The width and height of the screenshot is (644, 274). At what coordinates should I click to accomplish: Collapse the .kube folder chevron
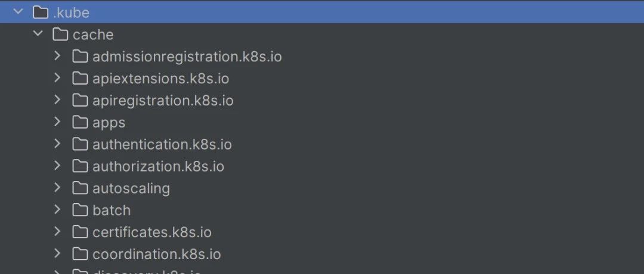point(18,12)
